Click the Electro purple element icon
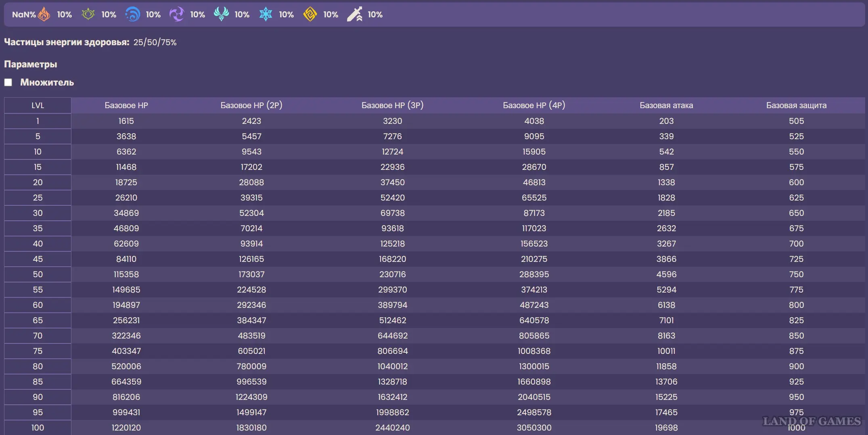Viewport: 868px width, 435px height. pyautogui.click(x=177, y=15)
